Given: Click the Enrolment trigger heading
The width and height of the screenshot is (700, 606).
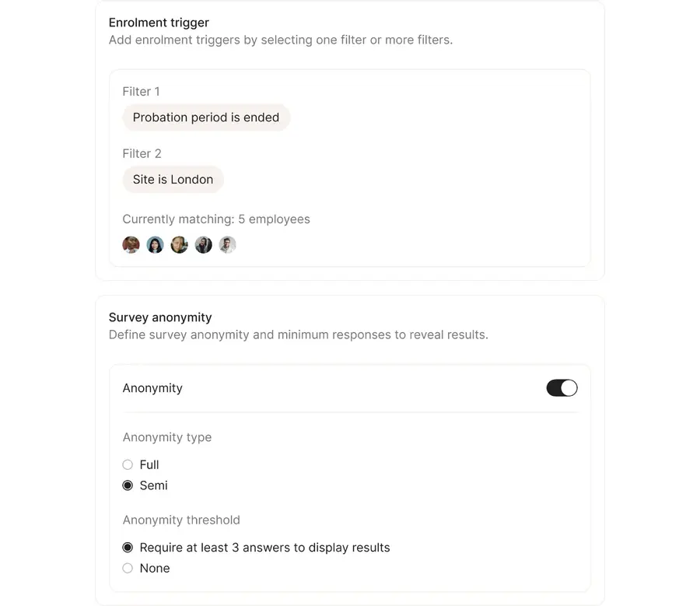Looking at the screenshot, I should (159, 23).
